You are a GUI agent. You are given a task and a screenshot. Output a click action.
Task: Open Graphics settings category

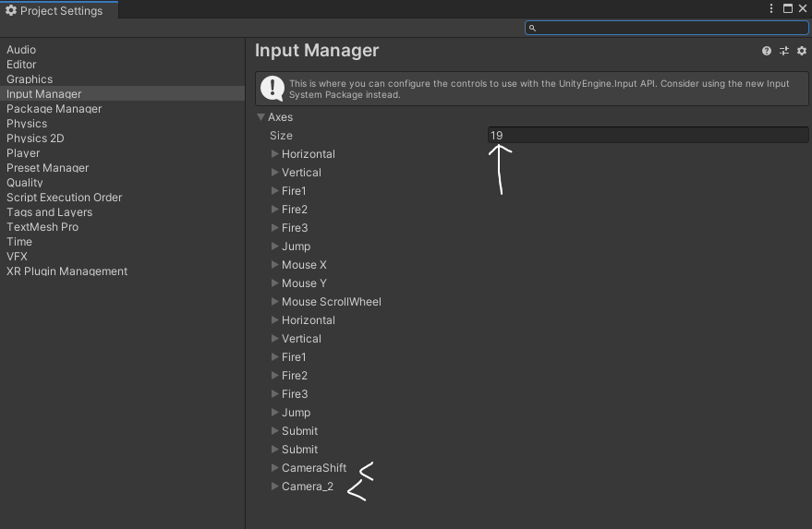30,79
